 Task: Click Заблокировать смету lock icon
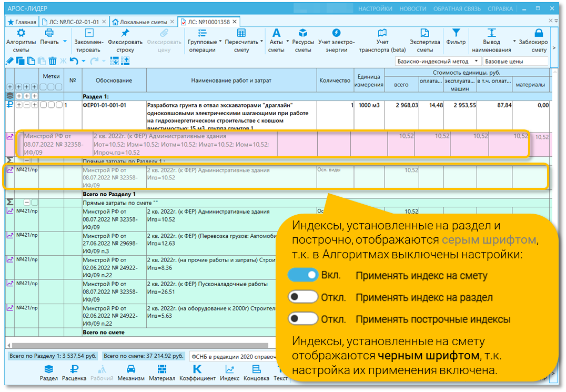539,33
